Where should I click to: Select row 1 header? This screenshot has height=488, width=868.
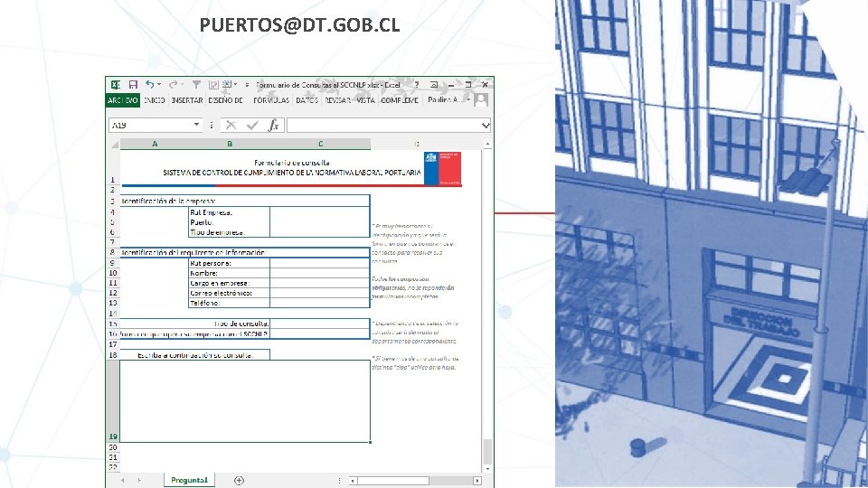click(112, 169)
